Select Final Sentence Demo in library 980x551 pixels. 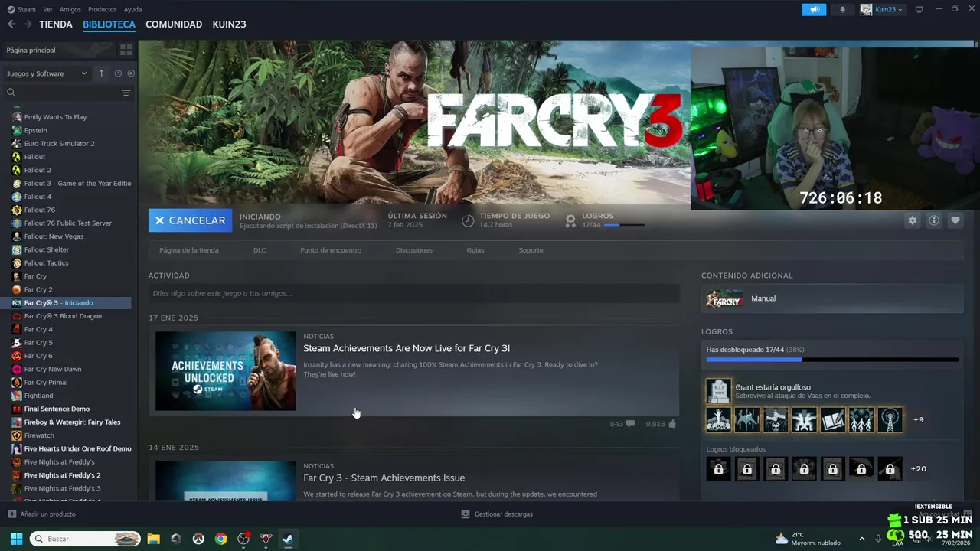57,409
